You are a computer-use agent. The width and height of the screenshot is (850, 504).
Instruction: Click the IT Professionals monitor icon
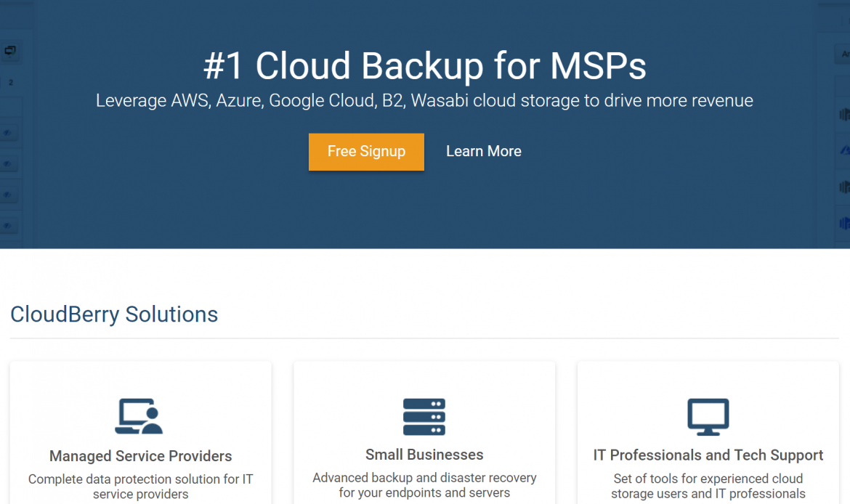(x=708, y=416)
